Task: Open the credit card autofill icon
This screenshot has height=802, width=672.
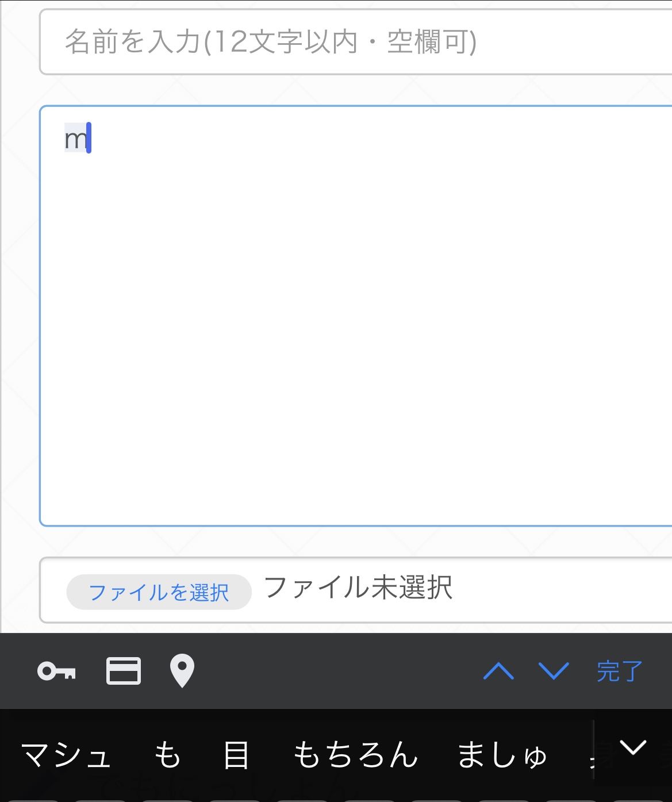Action: (x=124, y=671)
